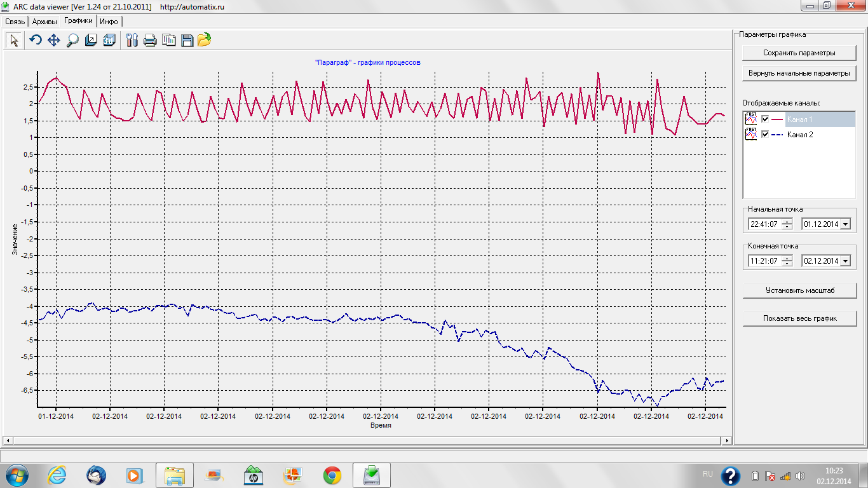Select the arrow pointer tool

(x=15, y=40)
